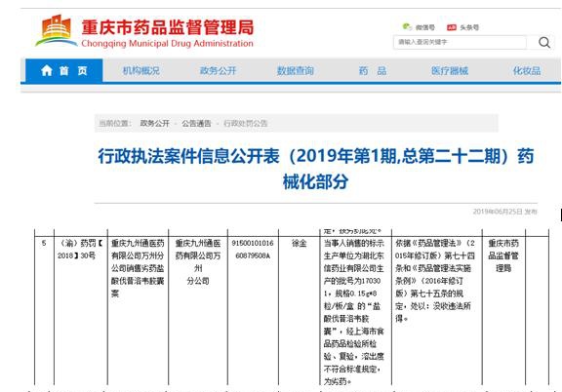
Task: Open the 药品 navigation menu
Action: point(373,70)
